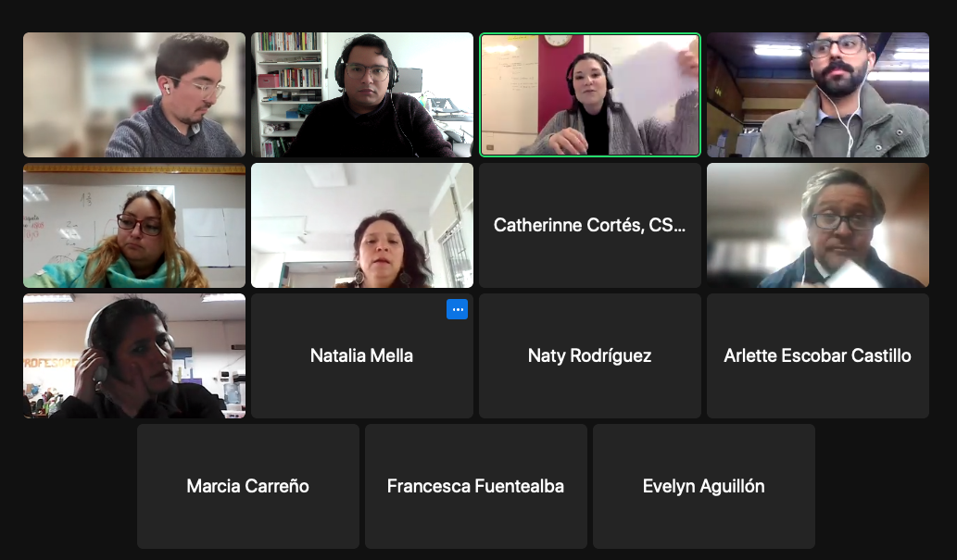Select the Francesca Fuentealba participant tile

(x=476, y=486)
